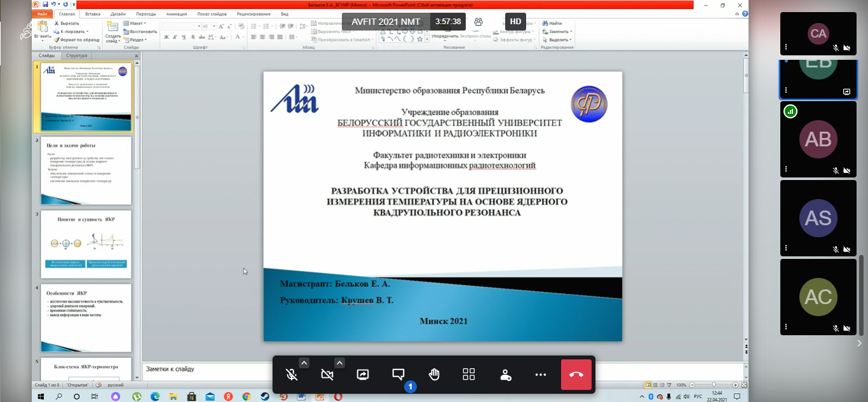Open the font name combo box

coord(182,26)
